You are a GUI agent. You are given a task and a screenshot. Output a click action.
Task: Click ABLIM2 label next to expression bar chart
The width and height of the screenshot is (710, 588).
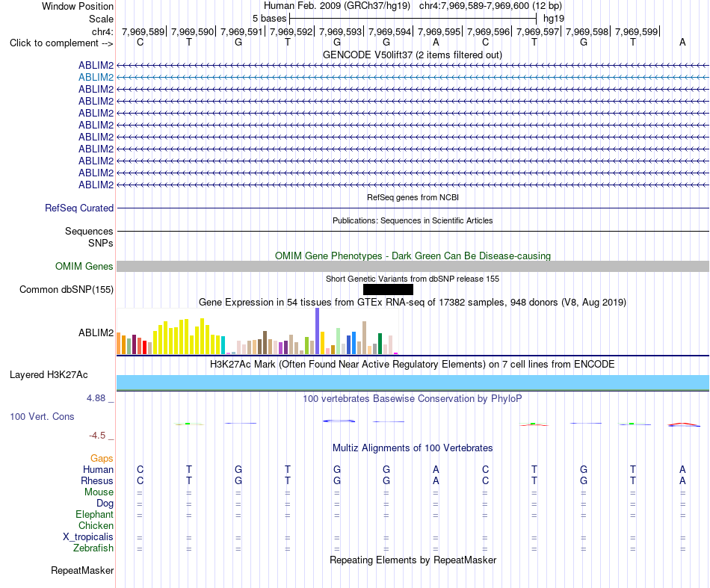[96, 332]
